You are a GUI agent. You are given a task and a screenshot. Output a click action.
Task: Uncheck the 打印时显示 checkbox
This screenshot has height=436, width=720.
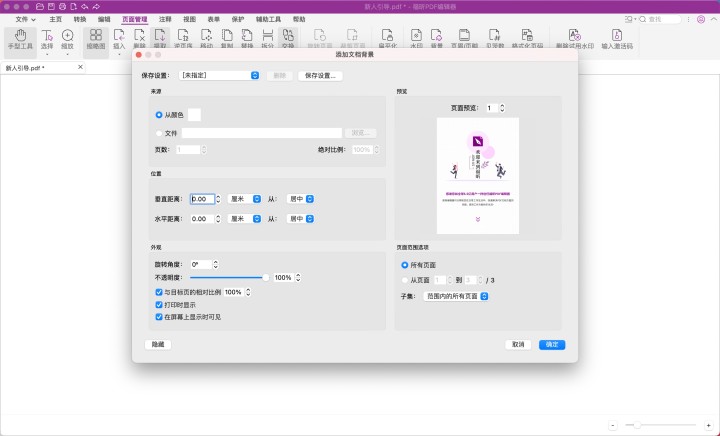[159, 304]
